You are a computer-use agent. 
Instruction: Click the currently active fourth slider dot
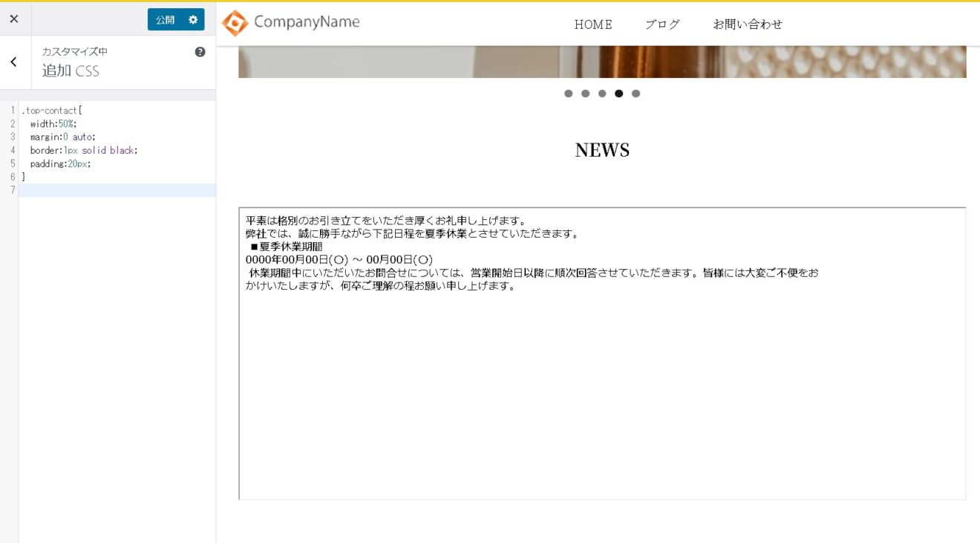(x=619, y=94)
